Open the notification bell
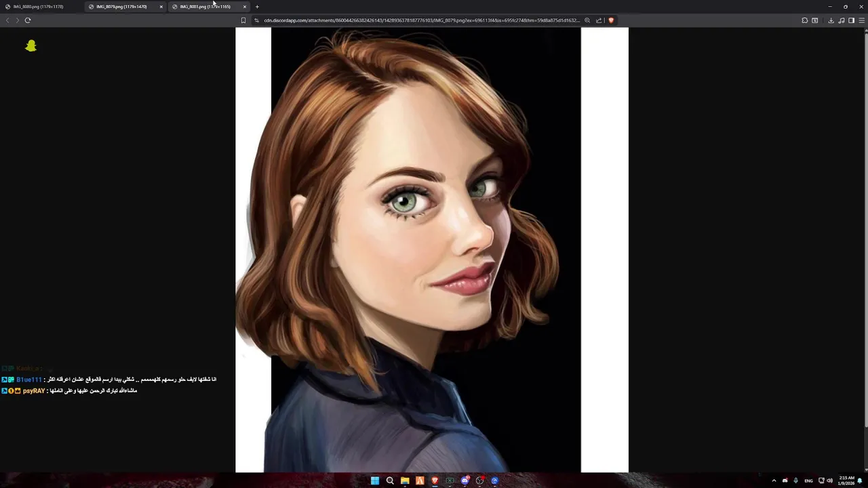 coord(860,481)
